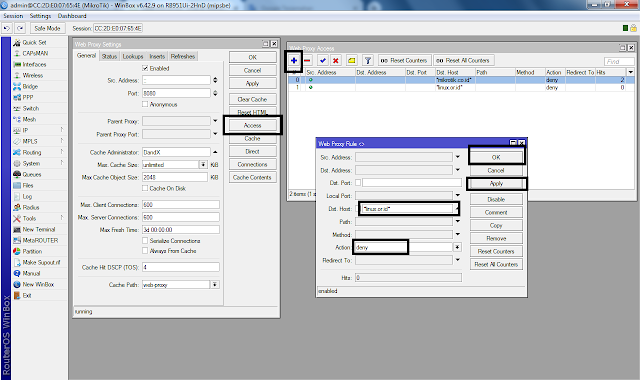Click red X disable rule icon

(x=336, y=60)
